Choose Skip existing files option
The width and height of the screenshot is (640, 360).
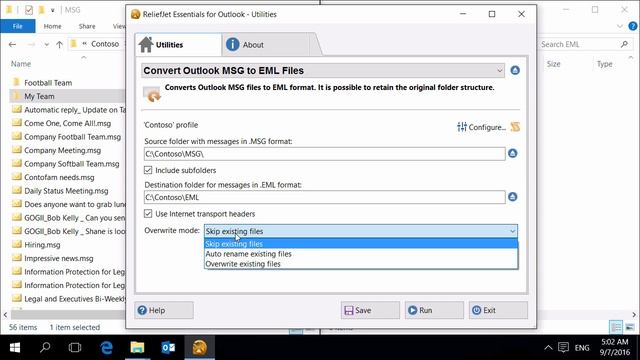361,244
